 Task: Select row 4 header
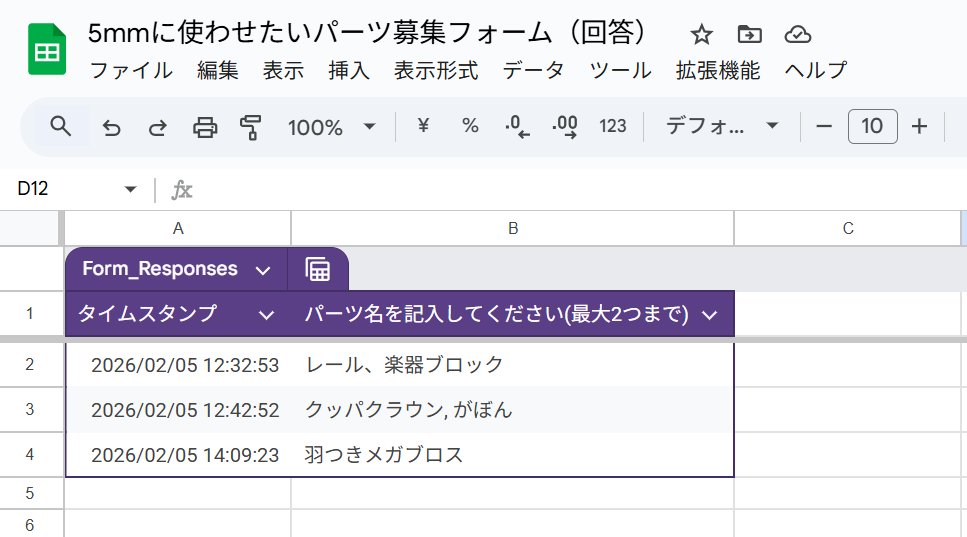coord(30,454)
